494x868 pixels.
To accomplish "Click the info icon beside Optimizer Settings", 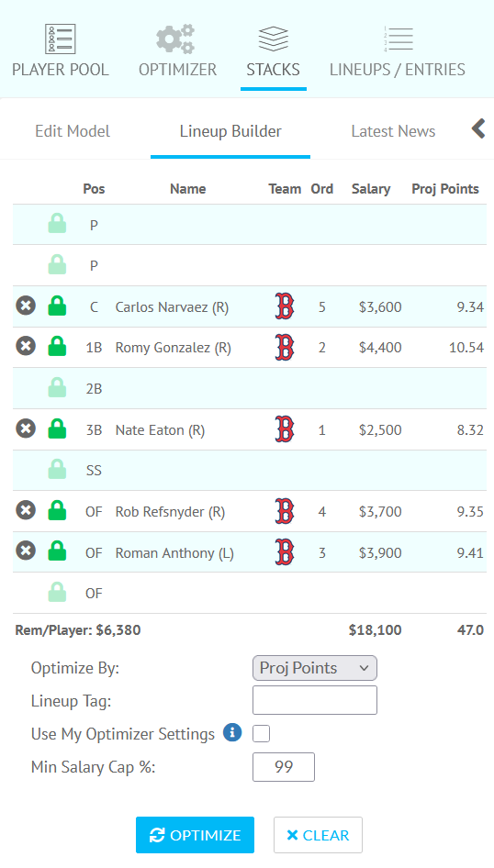I will (x=232, y=732).
